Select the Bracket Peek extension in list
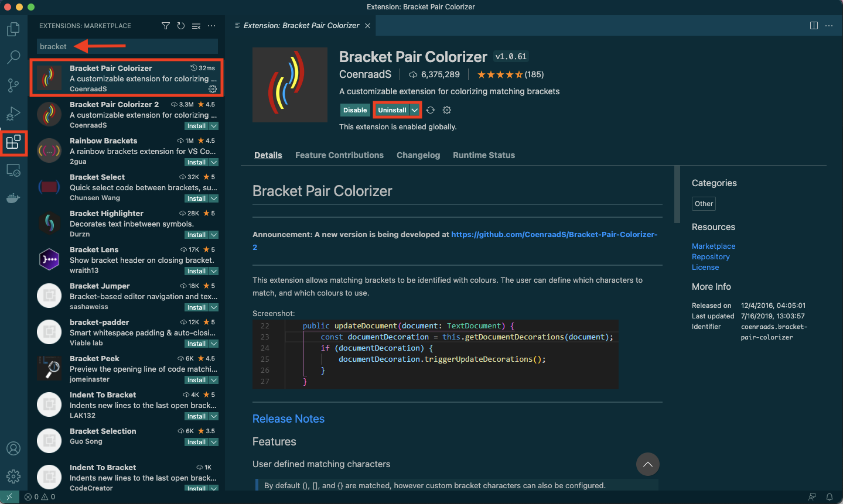 [x=126, y=369]
